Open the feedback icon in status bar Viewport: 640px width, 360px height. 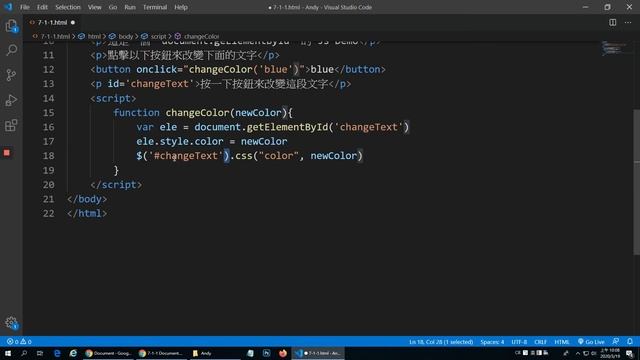(x=616, y=342)
